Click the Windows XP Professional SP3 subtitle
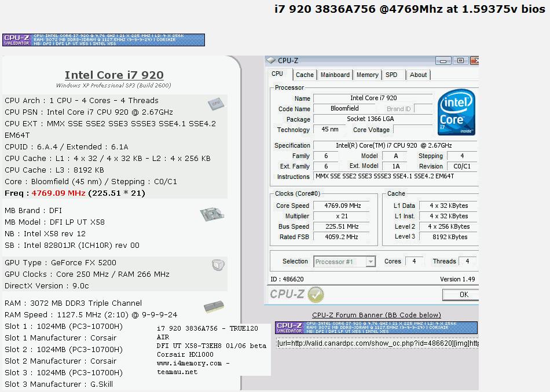This screenshot has height=392, width=550. pos(113,85)
